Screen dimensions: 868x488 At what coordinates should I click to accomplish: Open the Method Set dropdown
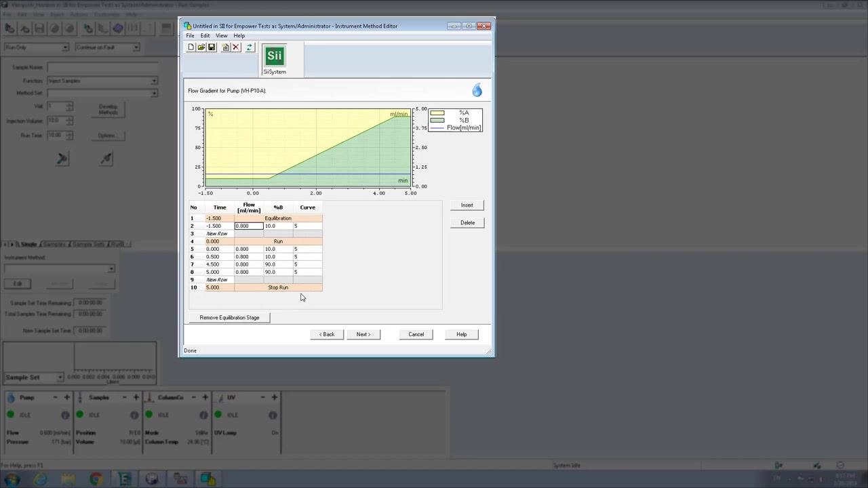155,93
